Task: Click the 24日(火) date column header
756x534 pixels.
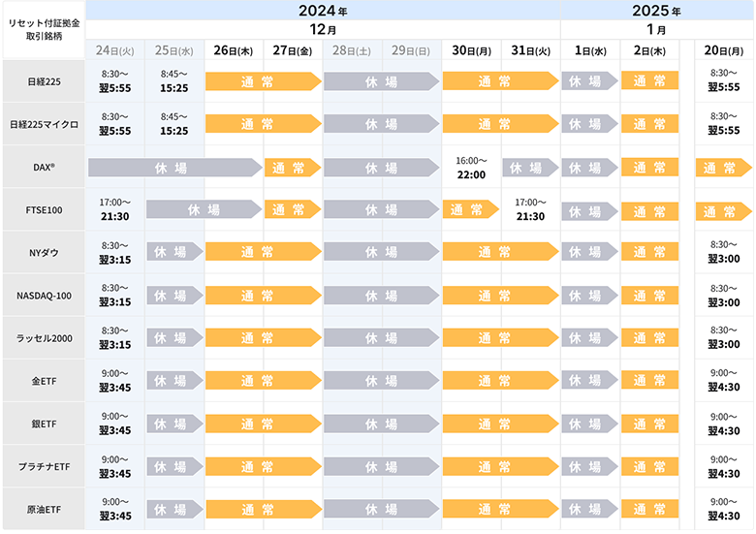Action: click(x=114, y=49)
